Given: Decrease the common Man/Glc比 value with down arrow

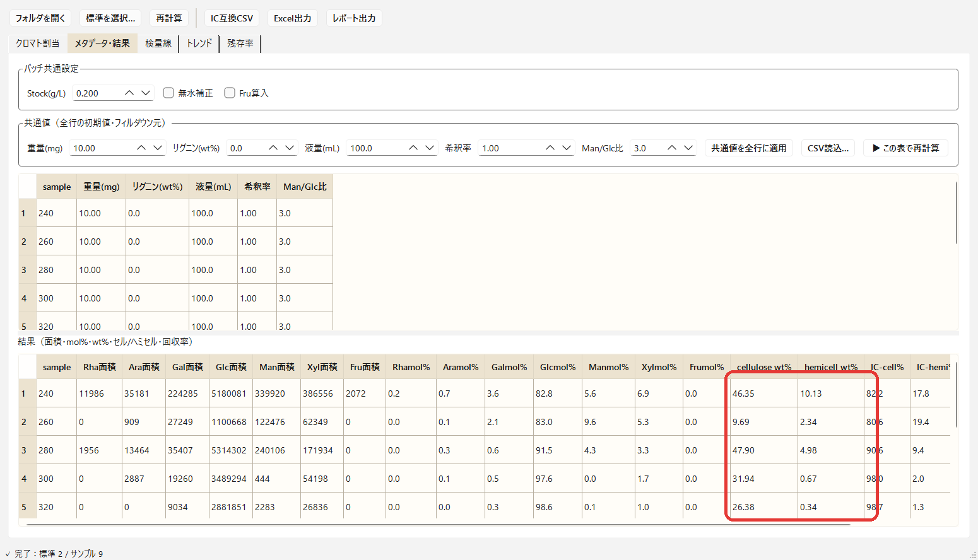Looking at the screenshot, I should click(688, 148).
